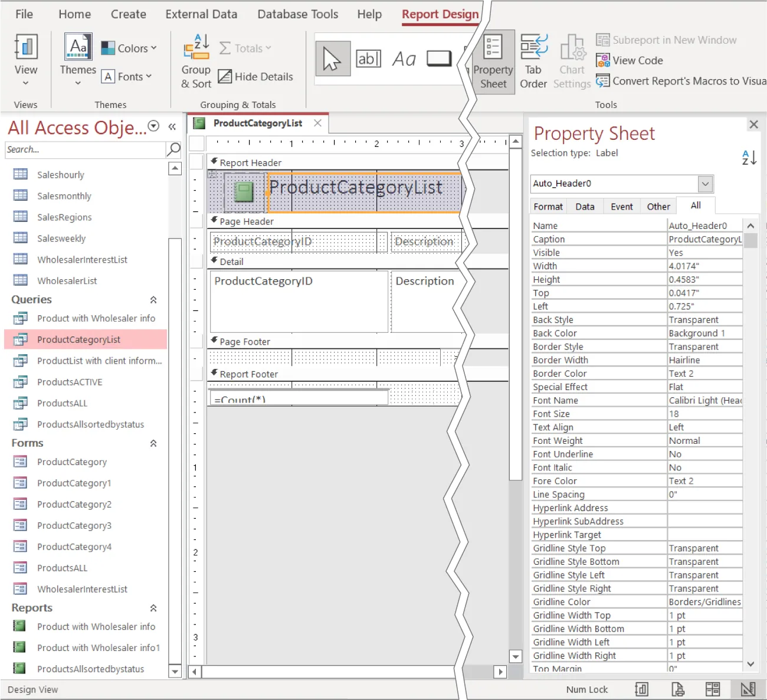Open the Tab Order dialog
This screenshot has width=767, height=700.
coord(533,61)
